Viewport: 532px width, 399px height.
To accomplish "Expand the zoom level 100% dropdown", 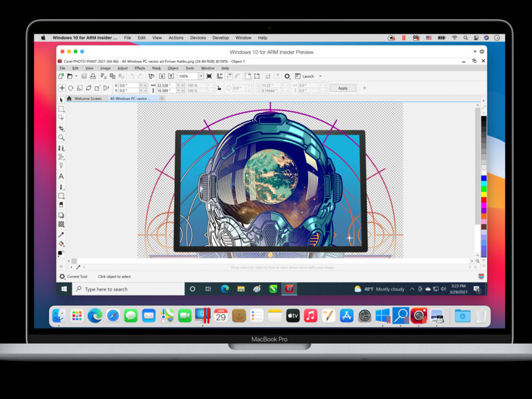I will pos(201,76).
